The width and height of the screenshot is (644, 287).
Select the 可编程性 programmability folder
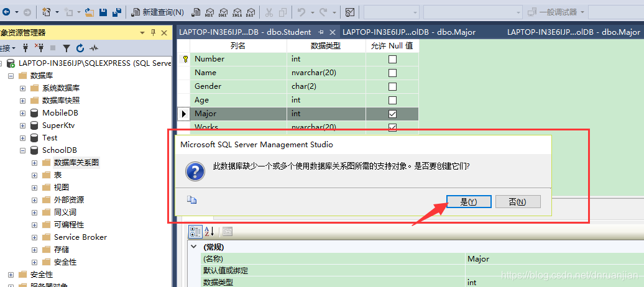pos(69,225)
